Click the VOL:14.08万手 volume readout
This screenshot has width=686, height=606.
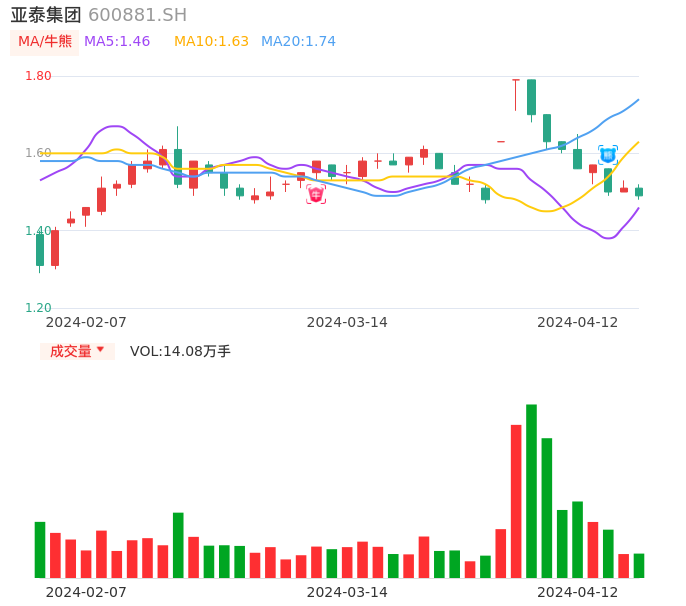pyautogui.click(x=180, y=351)
